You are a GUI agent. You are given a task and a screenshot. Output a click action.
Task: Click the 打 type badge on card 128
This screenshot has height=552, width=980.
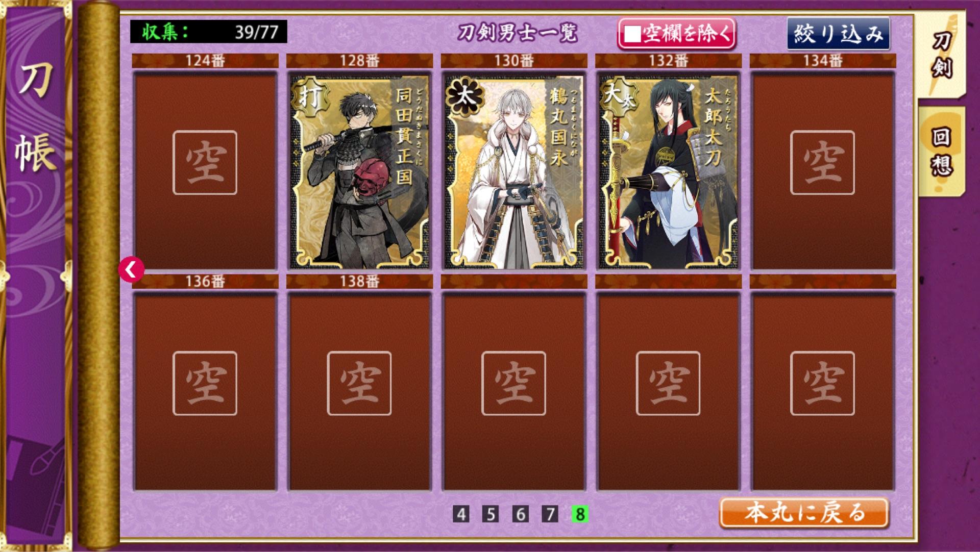tap(309, 97)
